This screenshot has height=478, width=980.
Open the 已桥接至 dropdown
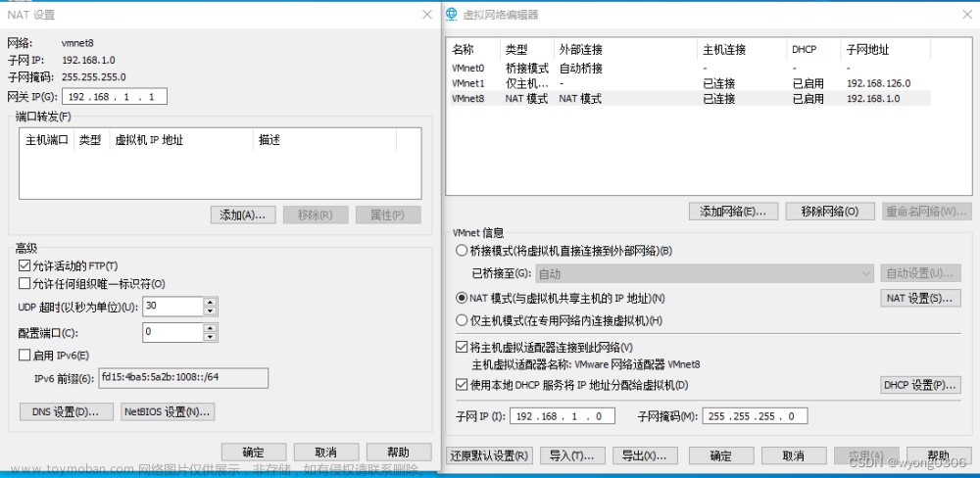click(704, 273)
